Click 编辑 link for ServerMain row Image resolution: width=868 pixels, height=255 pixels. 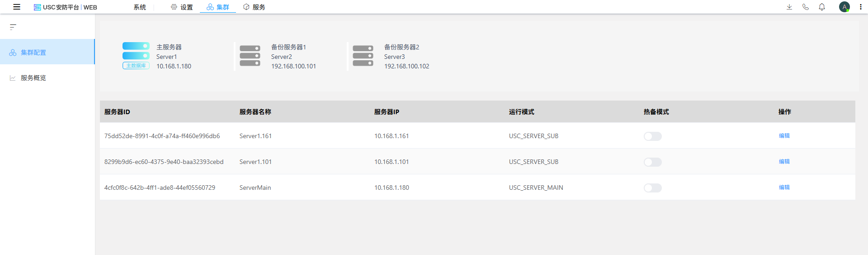(784, 188)
